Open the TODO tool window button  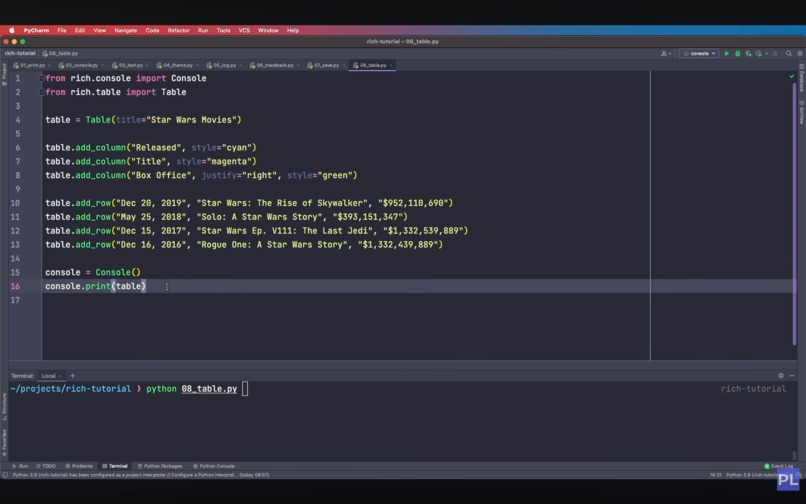[x=46, y=466]
